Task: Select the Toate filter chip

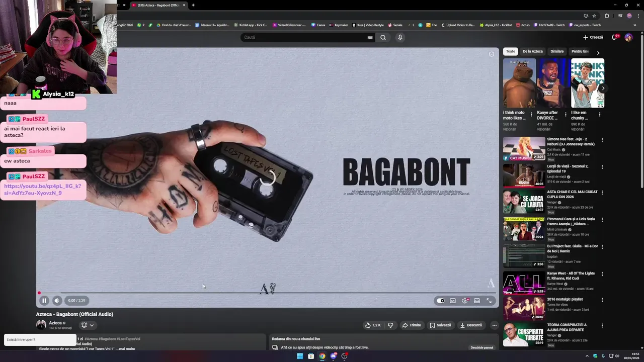Action: 510,51
